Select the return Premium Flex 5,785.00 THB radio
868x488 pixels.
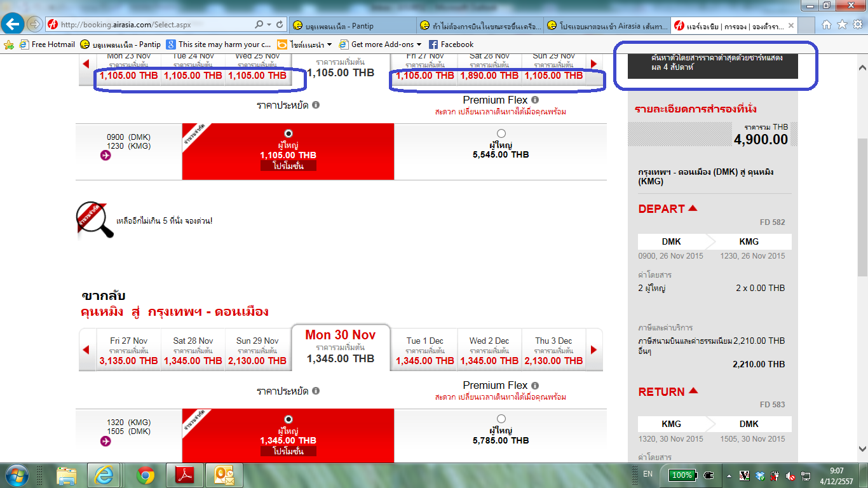pos(501,419)
